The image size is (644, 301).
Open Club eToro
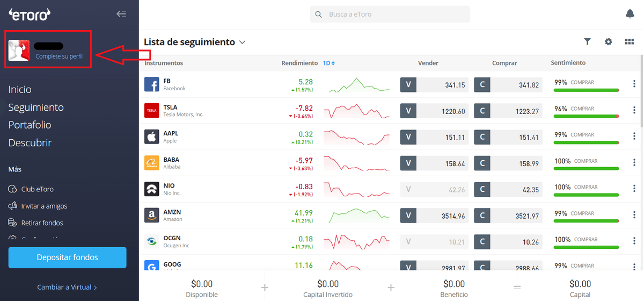[31, 189]
